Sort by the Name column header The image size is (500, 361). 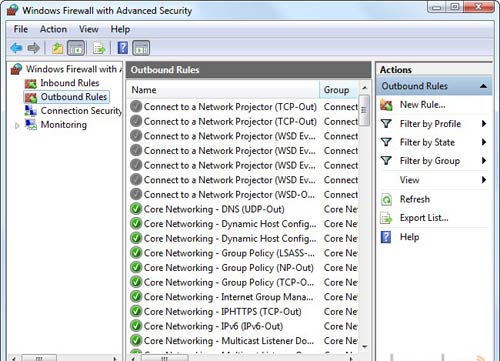[223, 90]
